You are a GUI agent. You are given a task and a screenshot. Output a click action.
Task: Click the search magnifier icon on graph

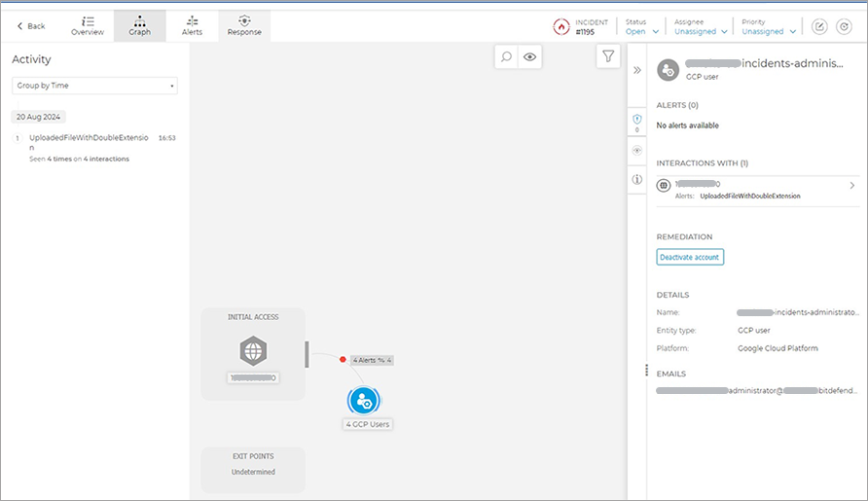coord(506,57)
